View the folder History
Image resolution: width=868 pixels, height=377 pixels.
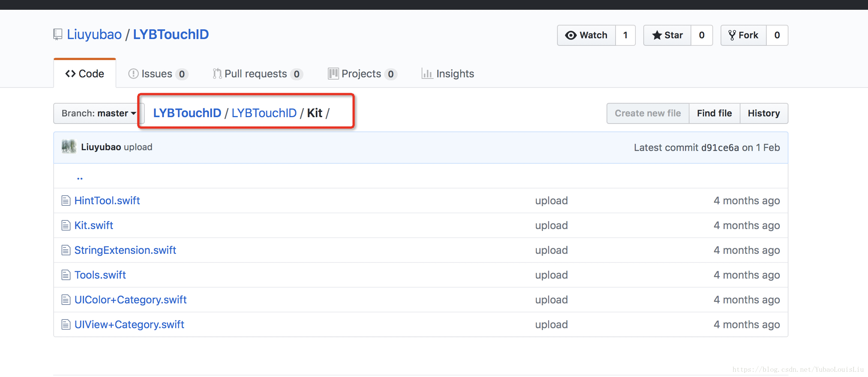[764, 113]
